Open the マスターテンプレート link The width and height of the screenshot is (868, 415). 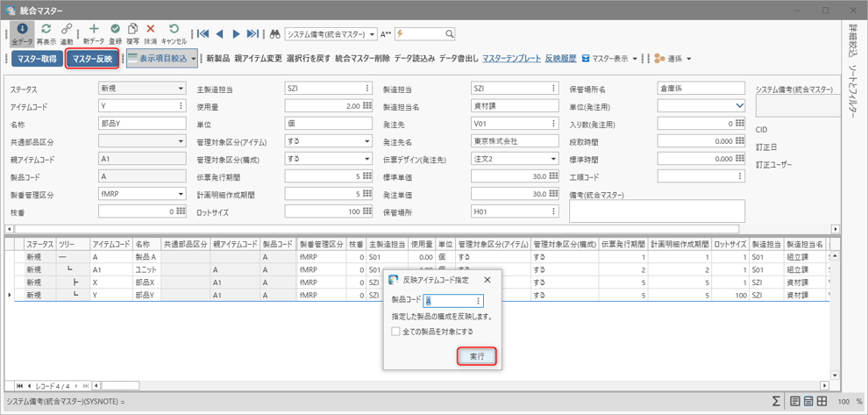(x=511, y=59)
